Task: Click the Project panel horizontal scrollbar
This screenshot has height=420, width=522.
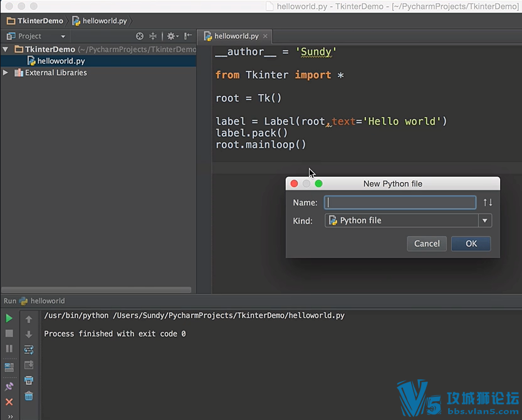Action: point(97,290)
